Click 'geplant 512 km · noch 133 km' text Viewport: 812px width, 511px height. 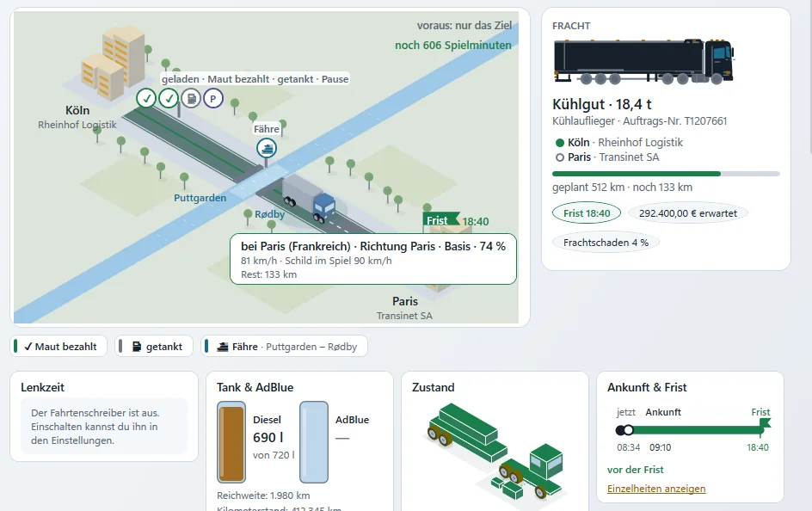click(x=622, y=187)
